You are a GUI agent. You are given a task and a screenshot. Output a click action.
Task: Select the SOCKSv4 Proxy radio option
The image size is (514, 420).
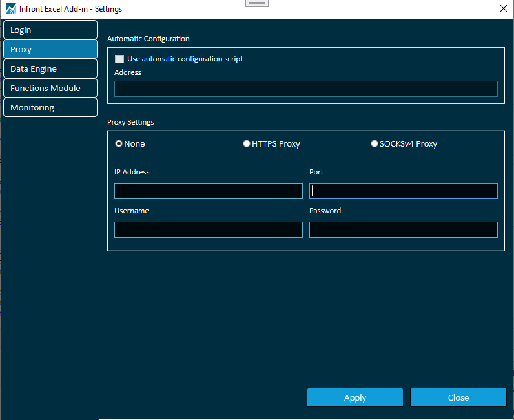click(x=375, y=144)
